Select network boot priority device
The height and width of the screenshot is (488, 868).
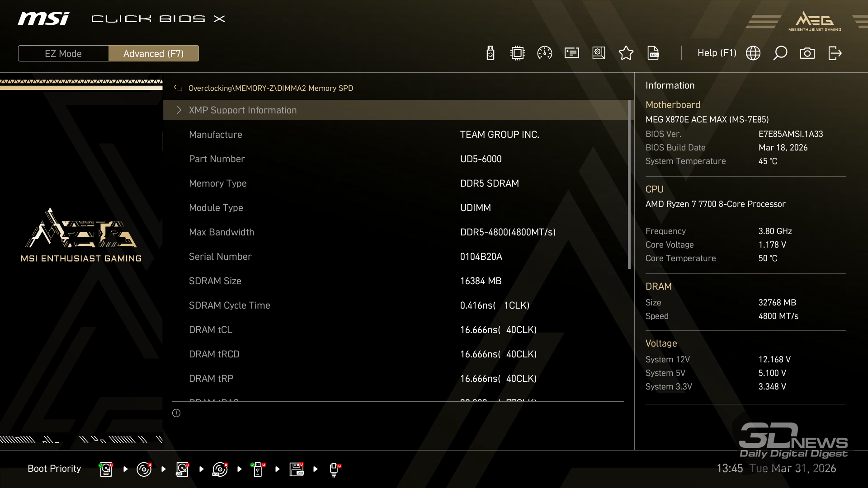335,469
